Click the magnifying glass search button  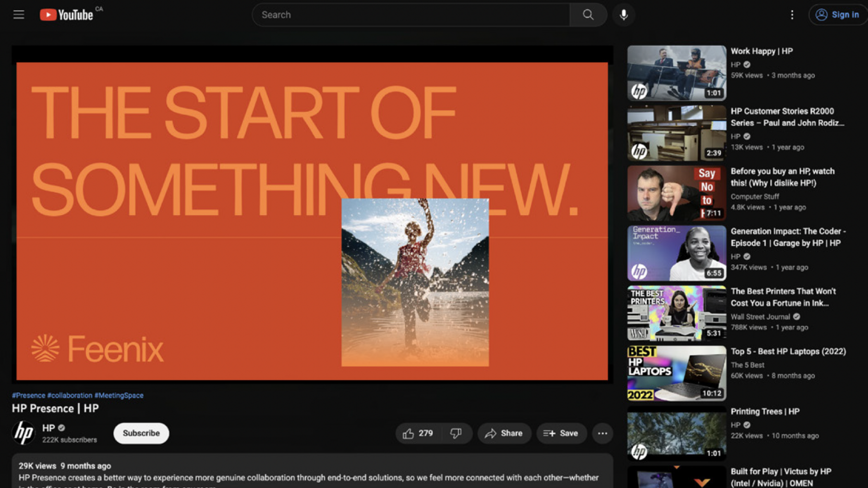[588, 15]
